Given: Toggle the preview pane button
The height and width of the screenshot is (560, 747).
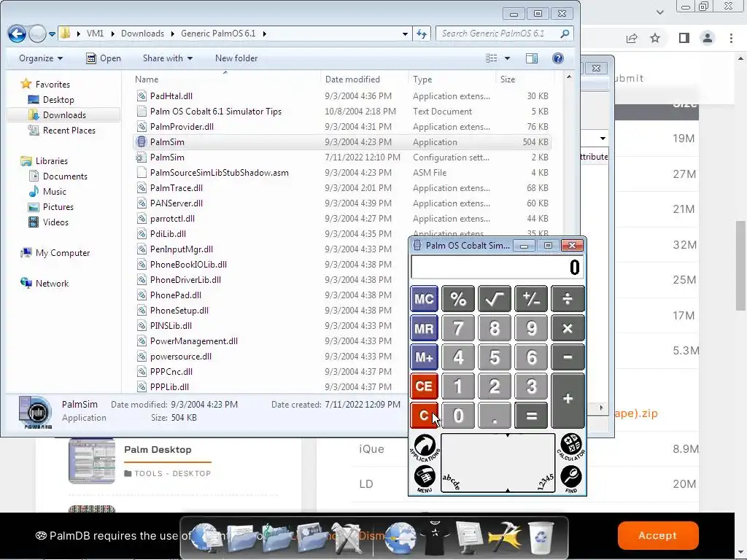Looking at the screenshot, I should coord(532,58).
